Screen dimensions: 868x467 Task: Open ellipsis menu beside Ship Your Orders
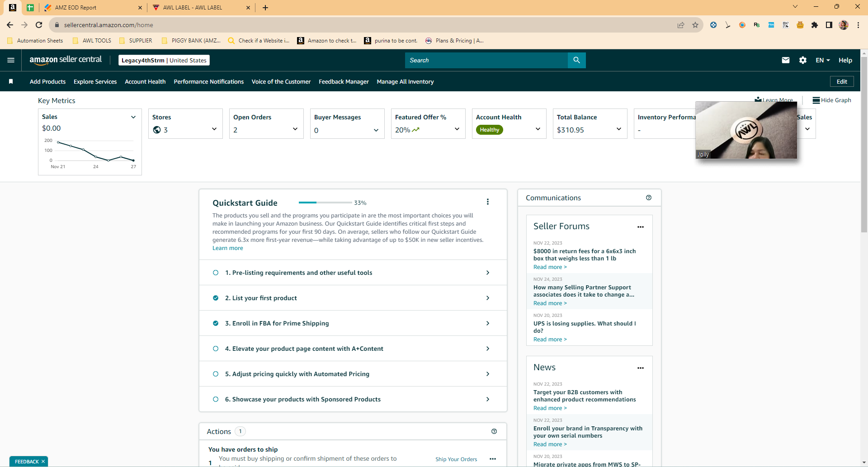(x=493, y=459)
